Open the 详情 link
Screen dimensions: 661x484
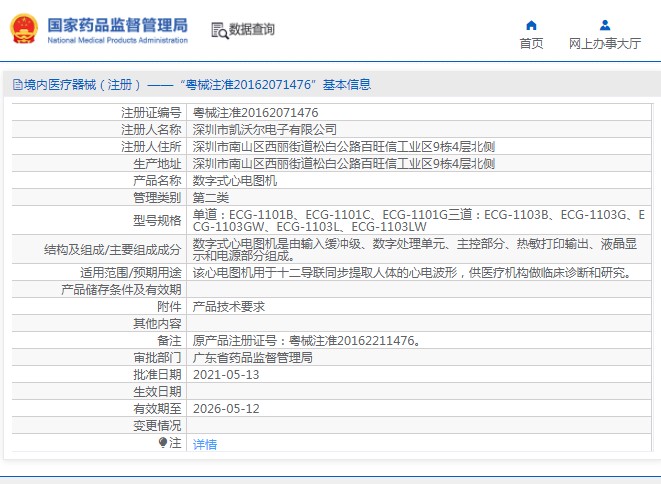(205, 444)
